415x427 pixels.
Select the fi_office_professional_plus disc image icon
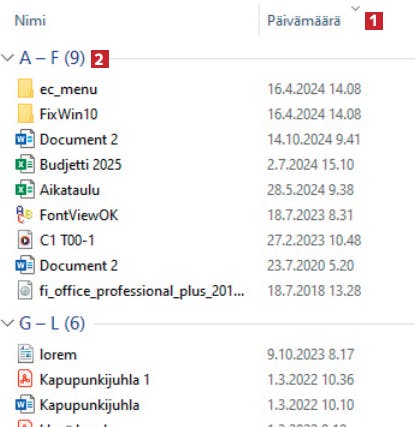[25, 290]
